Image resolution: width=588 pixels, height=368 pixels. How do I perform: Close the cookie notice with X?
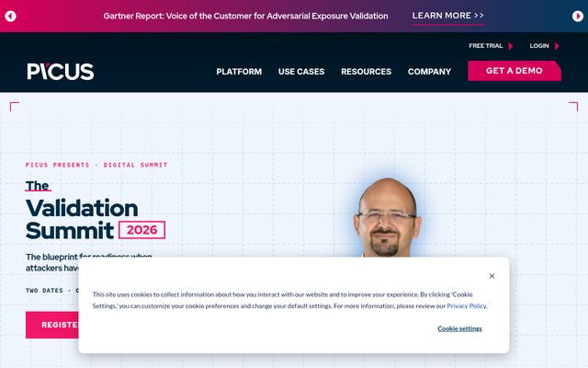pyautogui.click(x=492, y=276)
